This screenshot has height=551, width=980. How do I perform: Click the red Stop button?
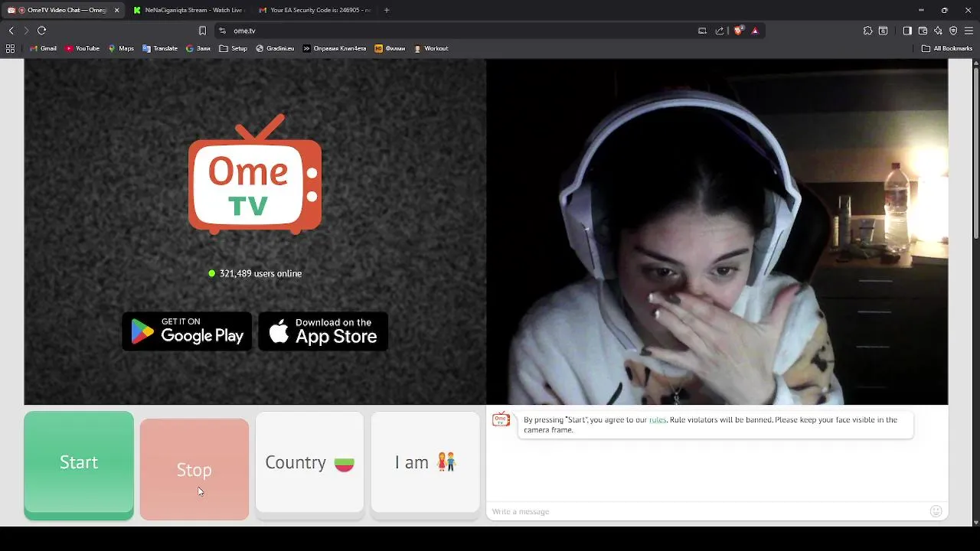tap(194, 469)
